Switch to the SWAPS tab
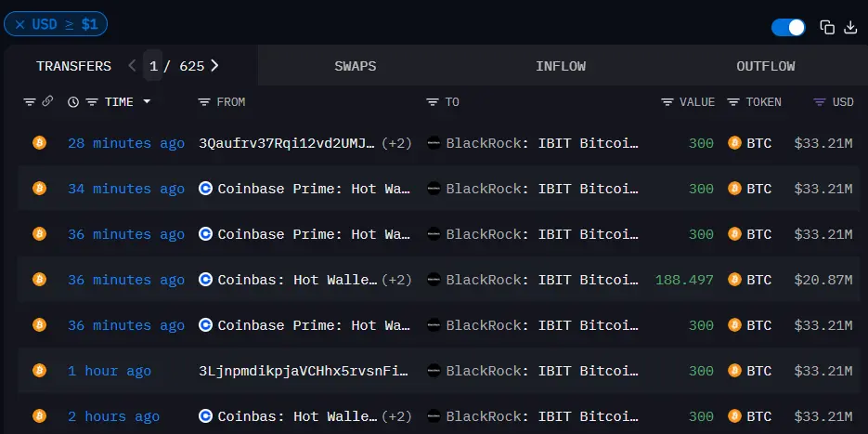The height and width of the screenshot is (434, 868). (355, 67)
